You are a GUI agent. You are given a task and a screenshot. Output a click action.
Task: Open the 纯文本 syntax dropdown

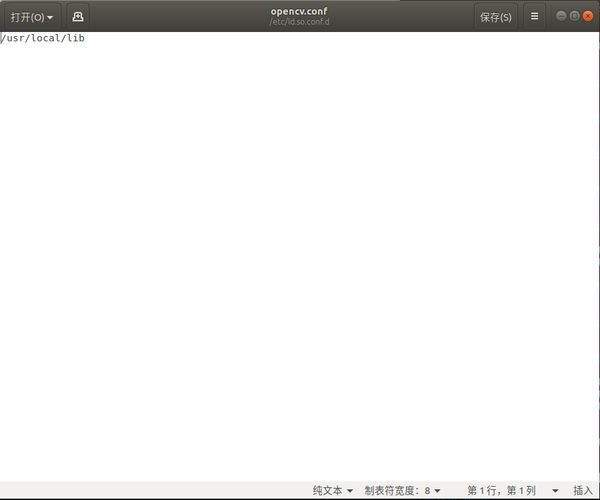[x=333, y=490]
